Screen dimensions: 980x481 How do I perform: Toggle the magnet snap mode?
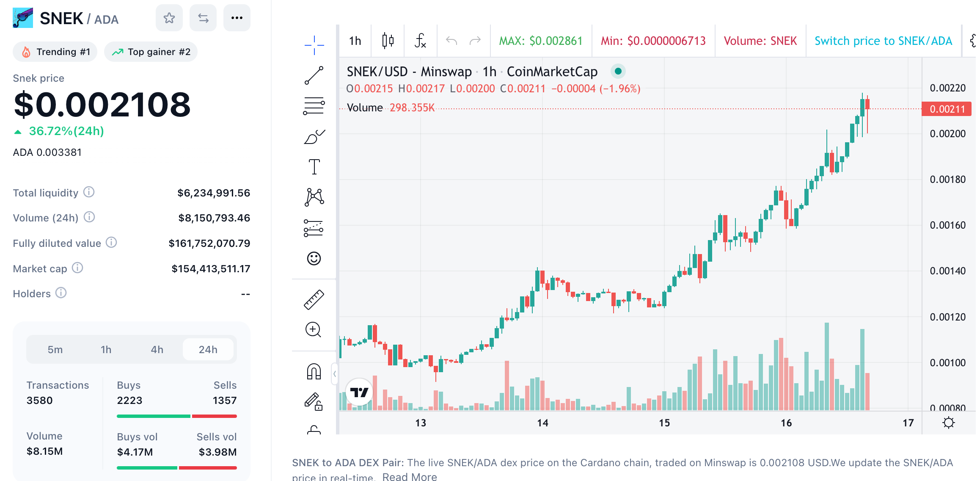[314, 372]
